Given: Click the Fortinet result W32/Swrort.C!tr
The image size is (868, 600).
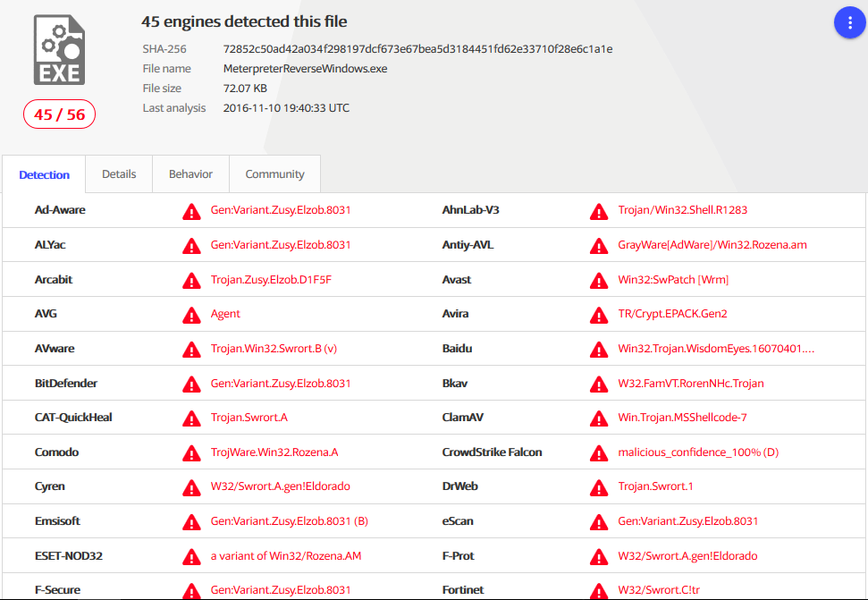Looking at the screenshot, I should 659,590.
